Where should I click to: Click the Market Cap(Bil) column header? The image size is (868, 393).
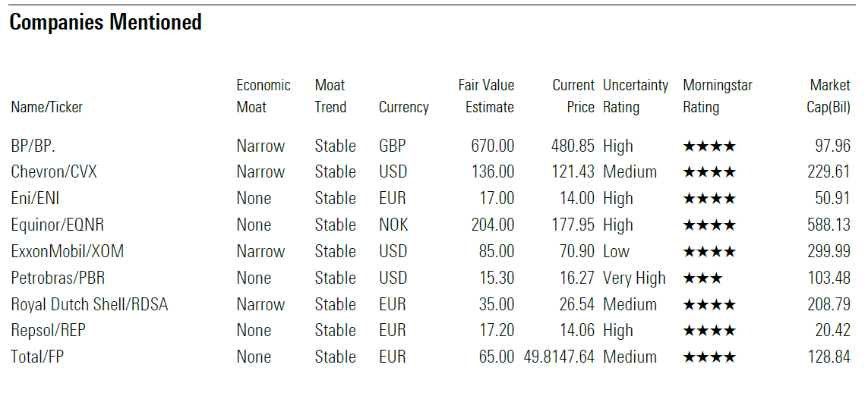tap(828, 96)
